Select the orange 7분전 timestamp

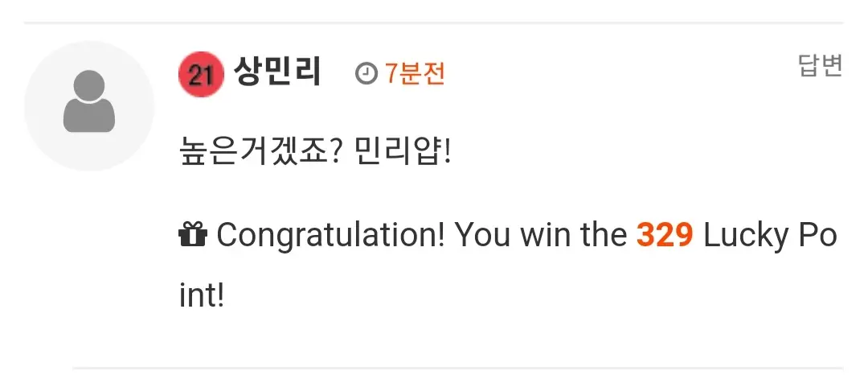[415, 74]
